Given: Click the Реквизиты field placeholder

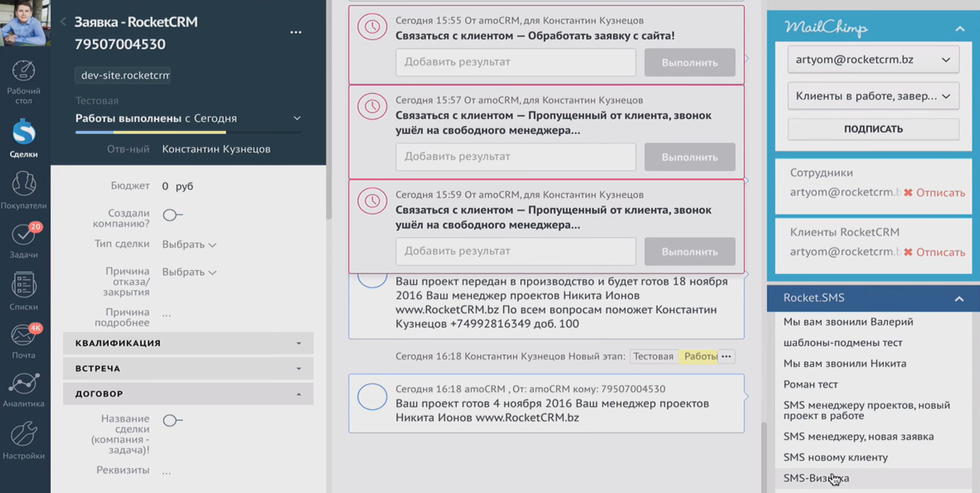Looking at the screenshot, I should coord(166,472).
